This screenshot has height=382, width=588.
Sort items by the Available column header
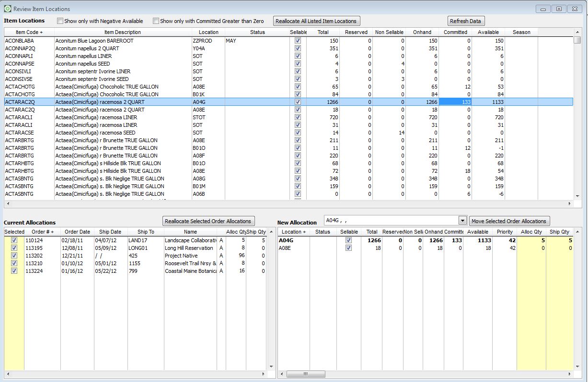(x=488, y=32)
